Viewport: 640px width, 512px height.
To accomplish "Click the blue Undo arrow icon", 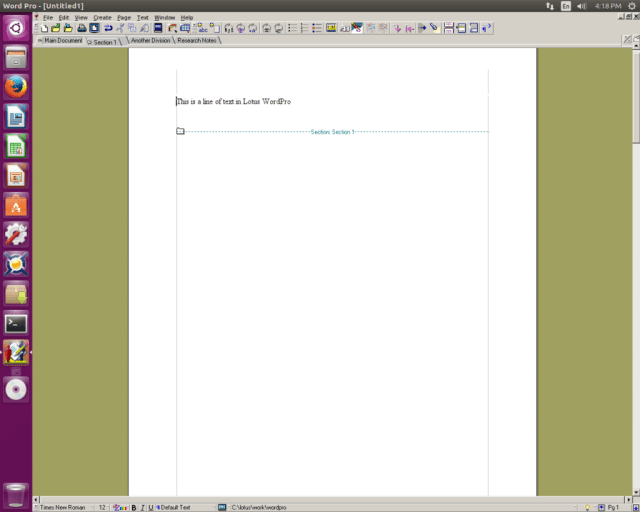I will point(108,28).
